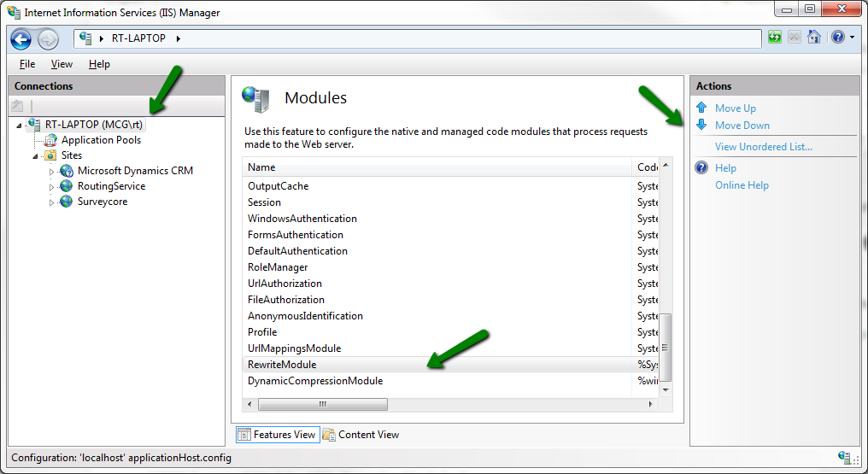868x474 pixels.
Task: Click the Move Down arrow icon
Action: pos(701,125)
